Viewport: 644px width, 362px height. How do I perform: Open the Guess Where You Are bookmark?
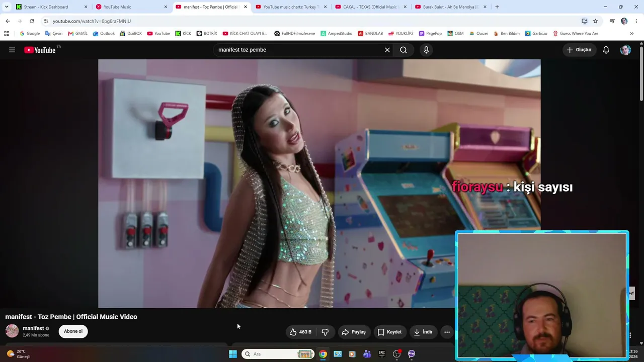(576, 34)
